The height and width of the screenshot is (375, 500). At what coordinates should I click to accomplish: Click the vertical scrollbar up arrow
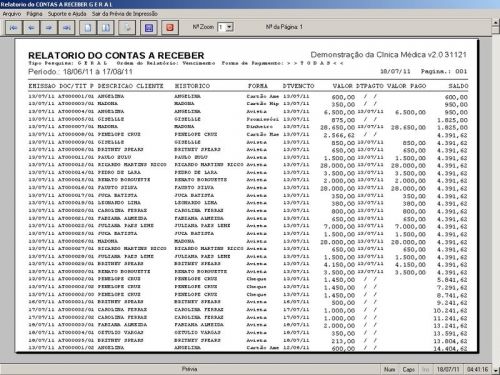[x=496, y=22]
